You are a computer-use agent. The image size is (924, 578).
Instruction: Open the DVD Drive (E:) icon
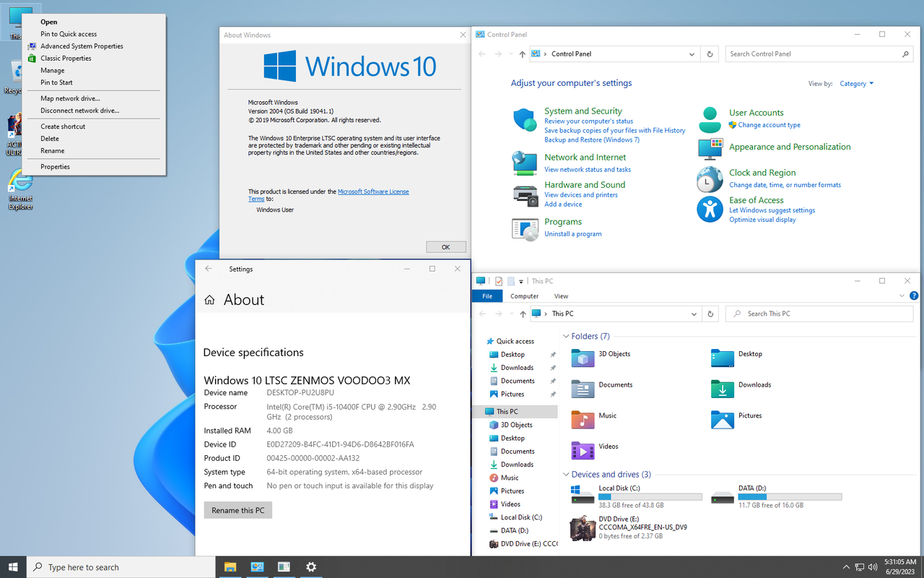coord(583,529)
